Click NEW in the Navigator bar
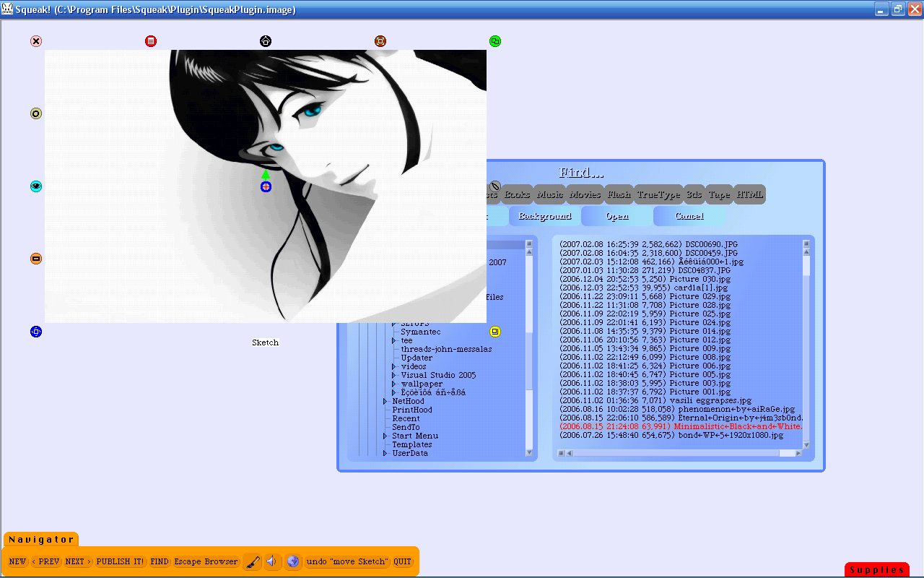Screen dimensions: 924x578 click(17, 561)
